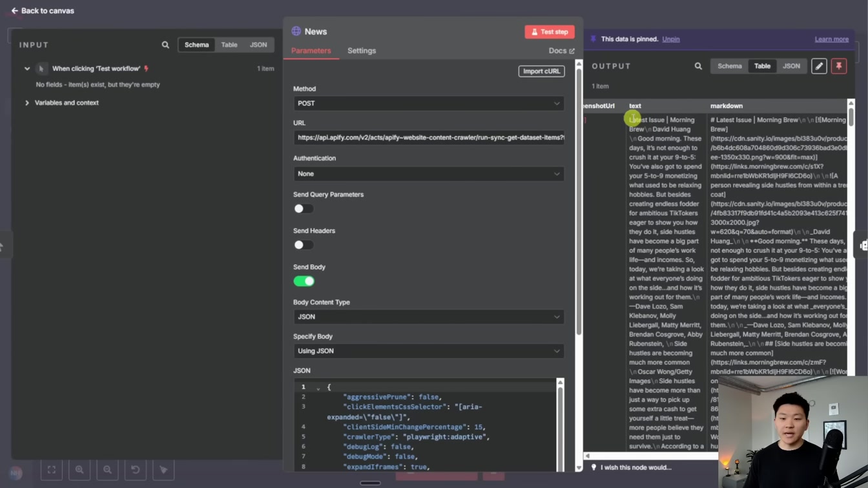Open Body Content Type dropdown
868x488 pixels.
click(x=429, y=317)
